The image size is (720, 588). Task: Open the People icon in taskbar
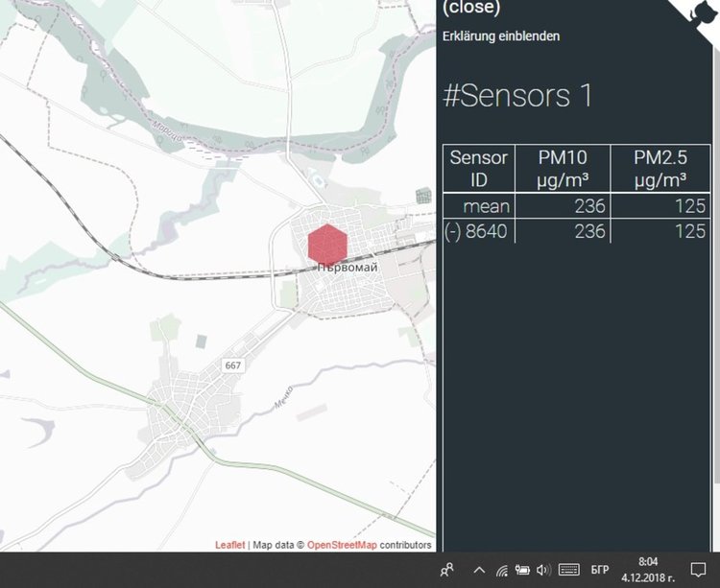[446, 570]
